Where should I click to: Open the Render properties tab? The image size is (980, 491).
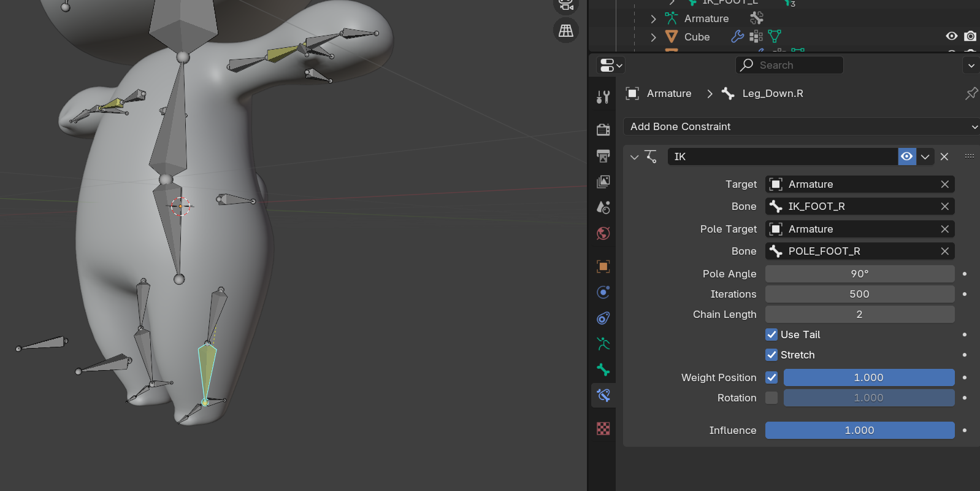(x=603, y=130)
